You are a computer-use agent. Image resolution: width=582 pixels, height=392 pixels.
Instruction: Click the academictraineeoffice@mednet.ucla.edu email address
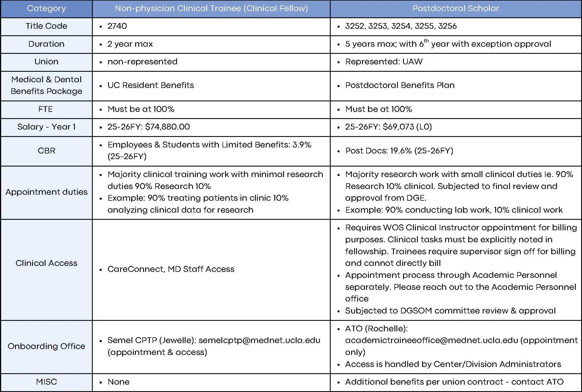pos(431,340)
